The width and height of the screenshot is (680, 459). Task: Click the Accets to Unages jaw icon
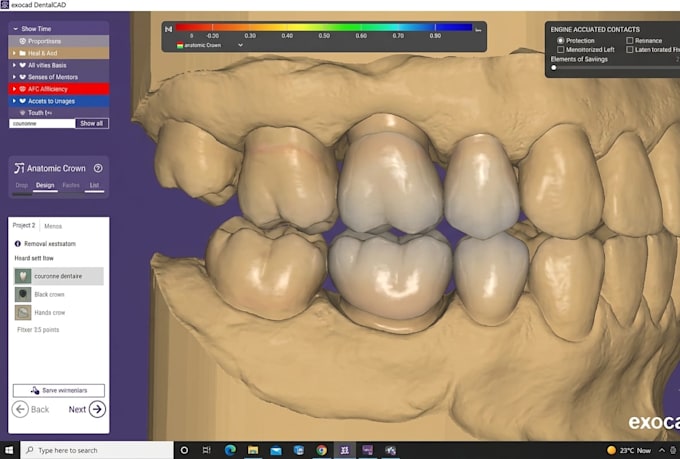pos(23,101)
